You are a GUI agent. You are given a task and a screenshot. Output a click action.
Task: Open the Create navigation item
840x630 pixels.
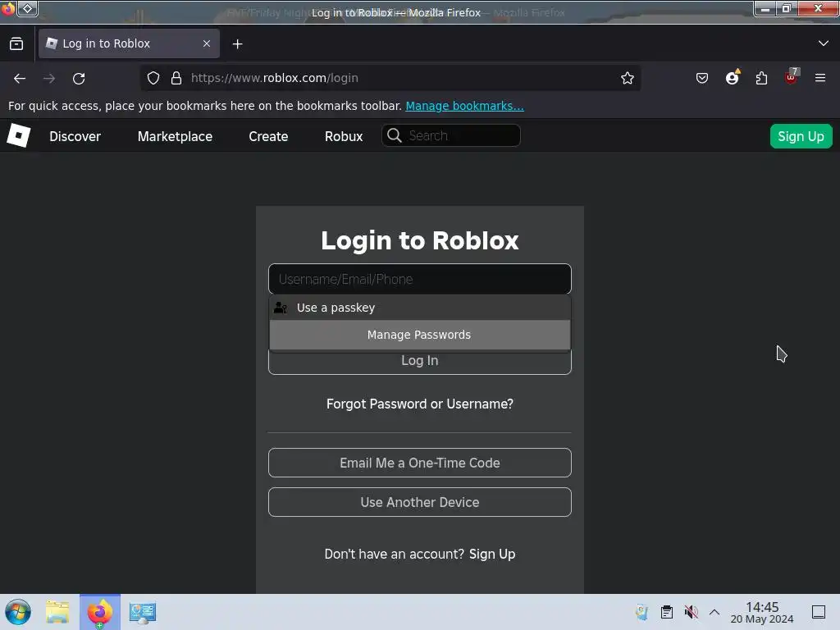268,137
